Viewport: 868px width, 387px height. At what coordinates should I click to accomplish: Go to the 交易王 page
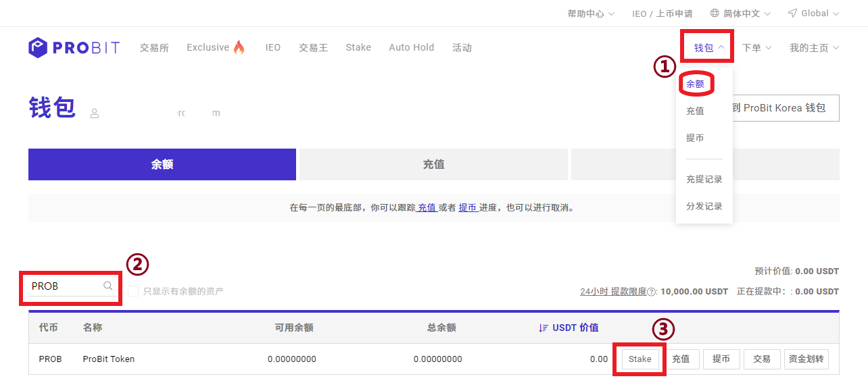click(313, 47)
